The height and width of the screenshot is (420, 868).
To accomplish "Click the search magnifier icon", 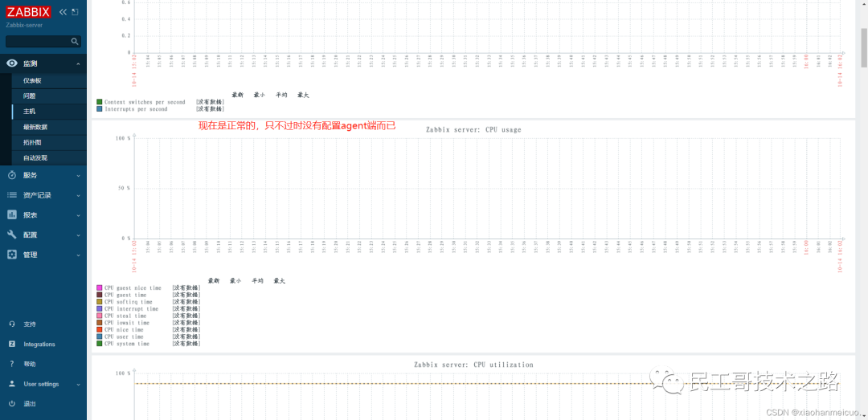I will tap(75, 42).
